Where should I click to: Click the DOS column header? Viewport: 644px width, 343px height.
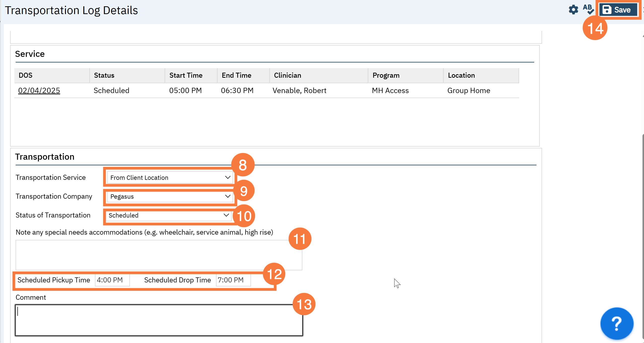click(x=26, y=75)
